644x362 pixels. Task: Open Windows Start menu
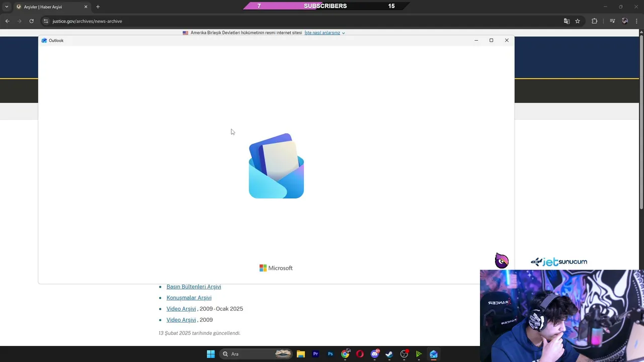coord(211,354)
